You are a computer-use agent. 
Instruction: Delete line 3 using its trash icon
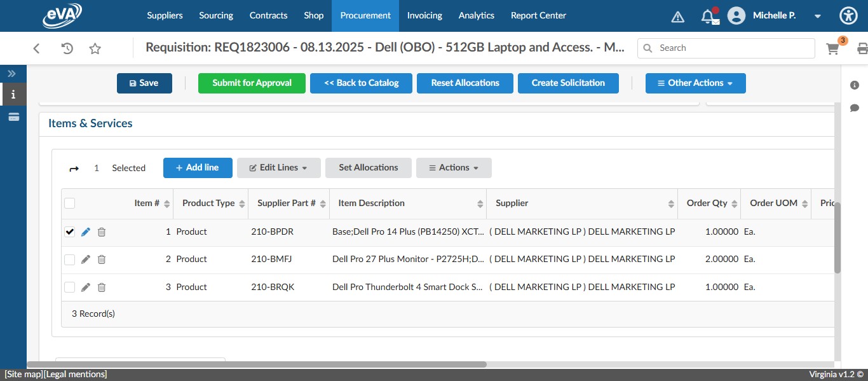tap(102, 287)
